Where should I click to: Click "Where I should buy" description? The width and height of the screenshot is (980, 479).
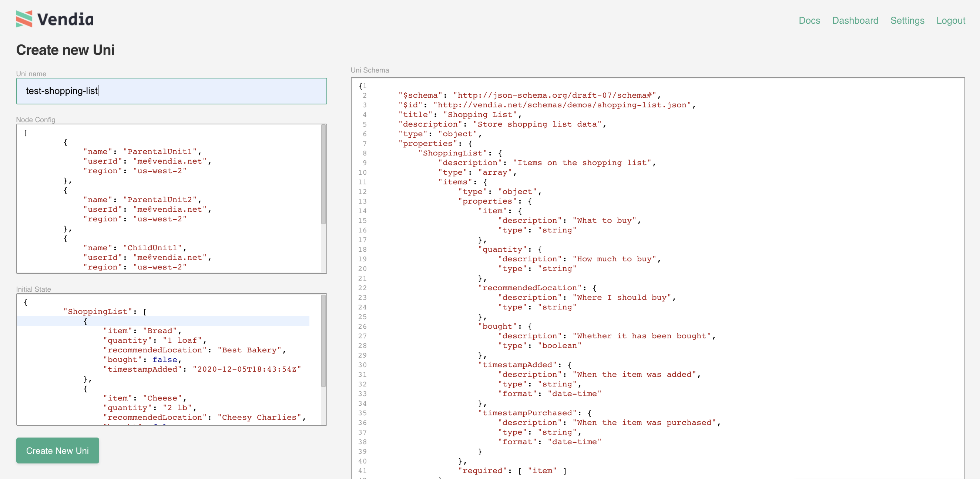pos(622,298)
